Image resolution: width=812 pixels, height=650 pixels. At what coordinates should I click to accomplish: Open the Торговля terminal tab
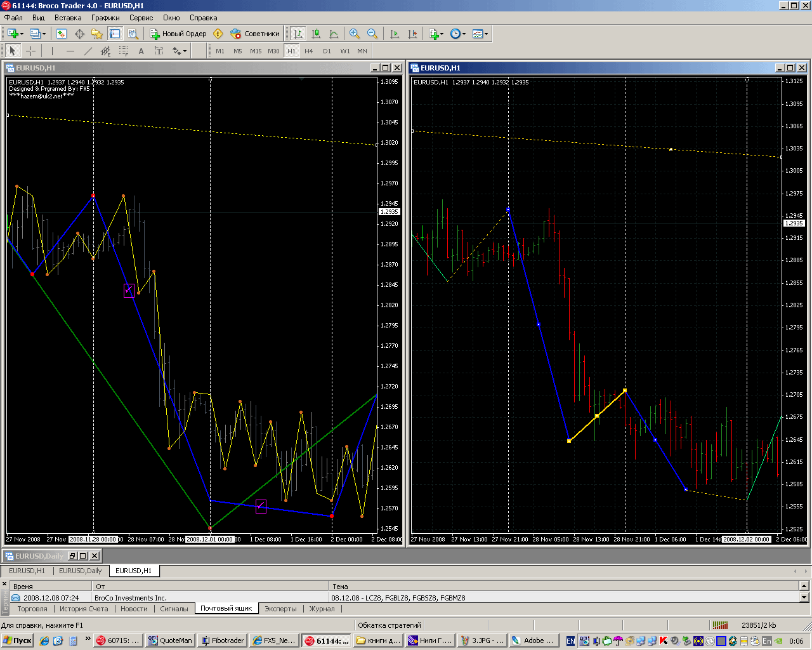(32, 609)
